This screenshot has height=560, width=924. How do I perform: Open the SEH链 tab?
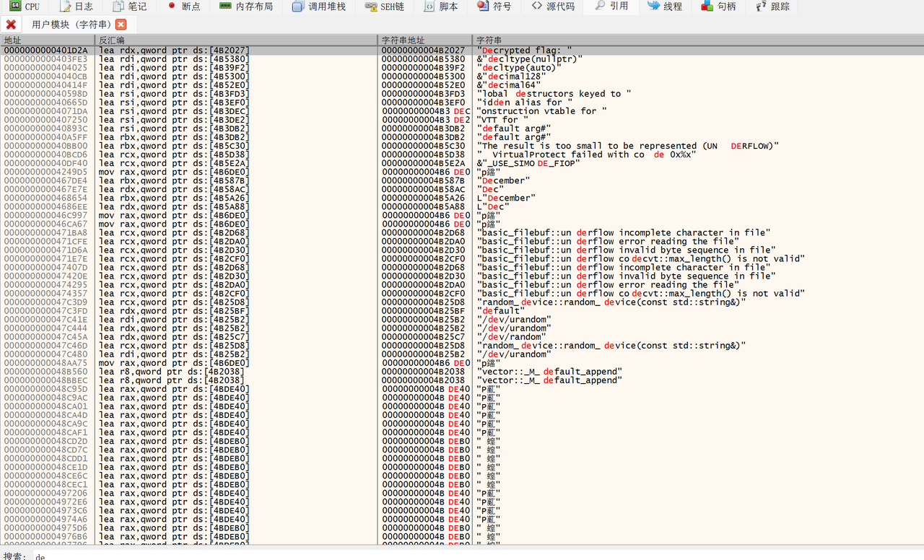coord(385,6)
